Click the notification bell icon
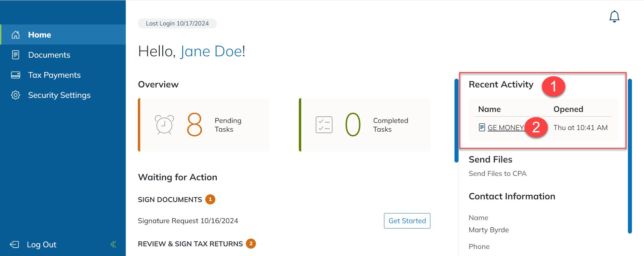The height and width of the screenshot is (256, 644). [614, 16]
